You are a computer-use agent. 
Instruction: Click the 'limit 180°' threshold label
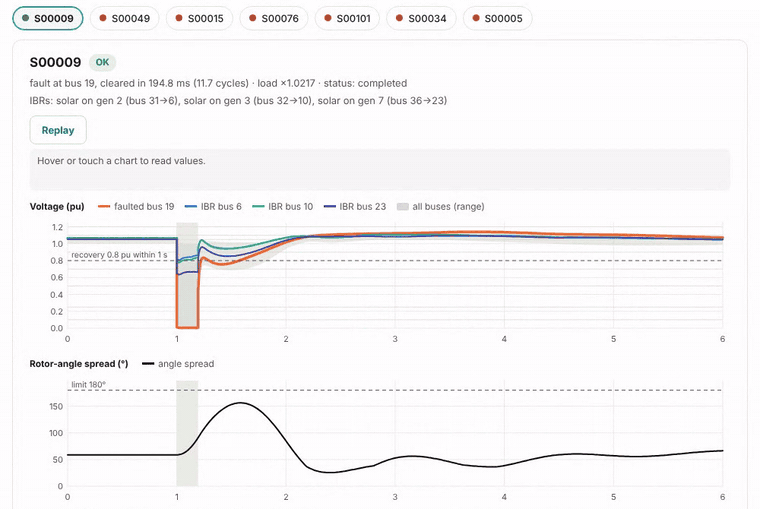point(88,384)
